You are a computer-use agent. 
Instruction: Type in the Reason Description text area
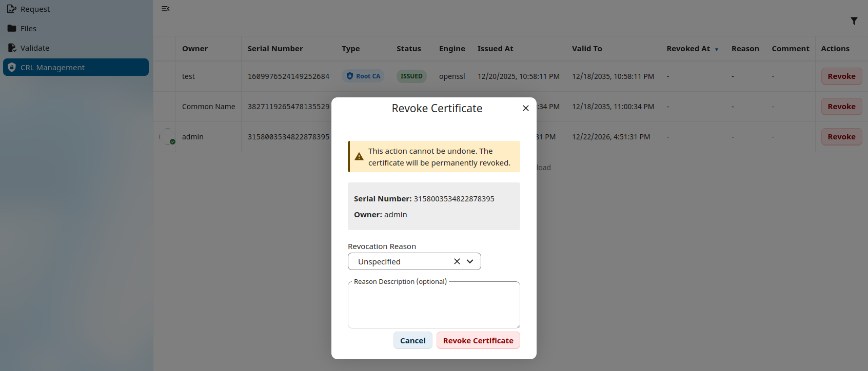433,306
